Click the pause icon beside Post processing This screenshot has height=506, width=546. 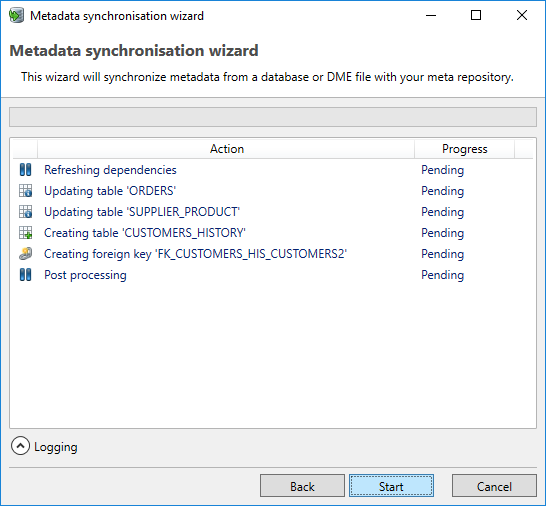pos(25,275)
